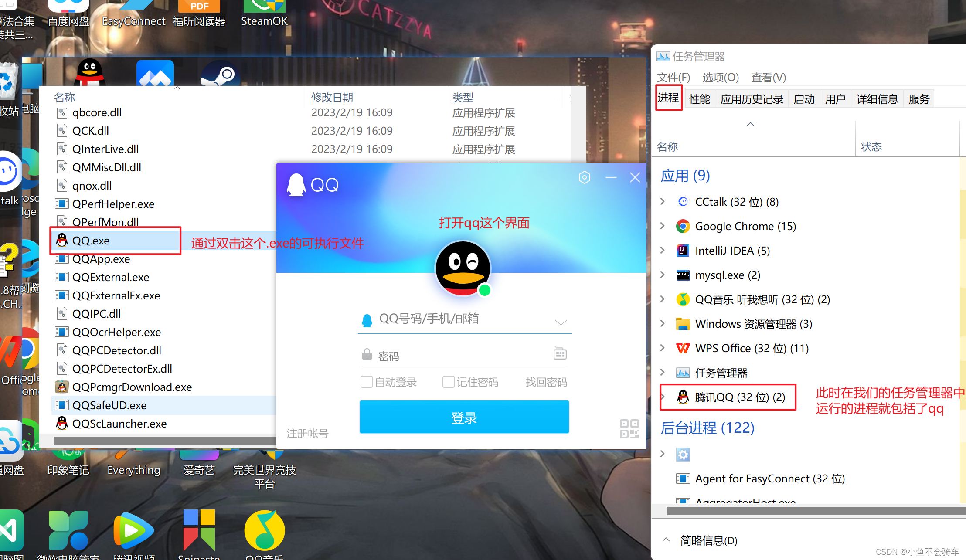
Task: Click IntelliJ IDEA icon in Task Manager
Action: [683, 251]
